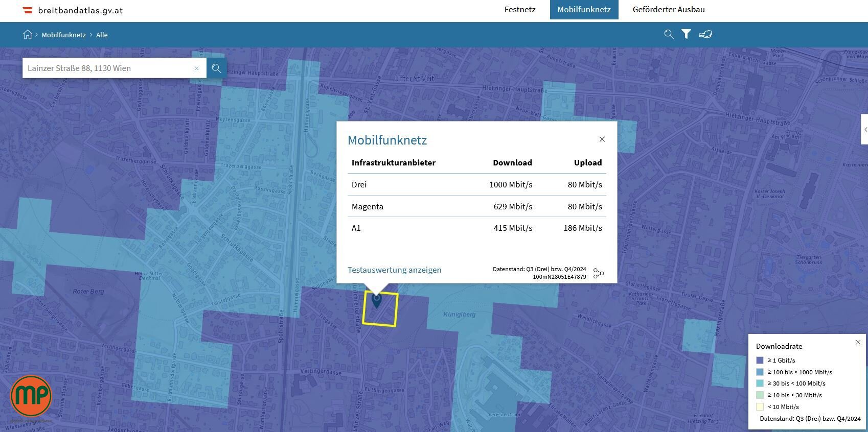Image resolution: width=868 pixels, height=432 pixels.
Task: Select the Mobilfunknetz tab
Action: click(x=584, y=10)
